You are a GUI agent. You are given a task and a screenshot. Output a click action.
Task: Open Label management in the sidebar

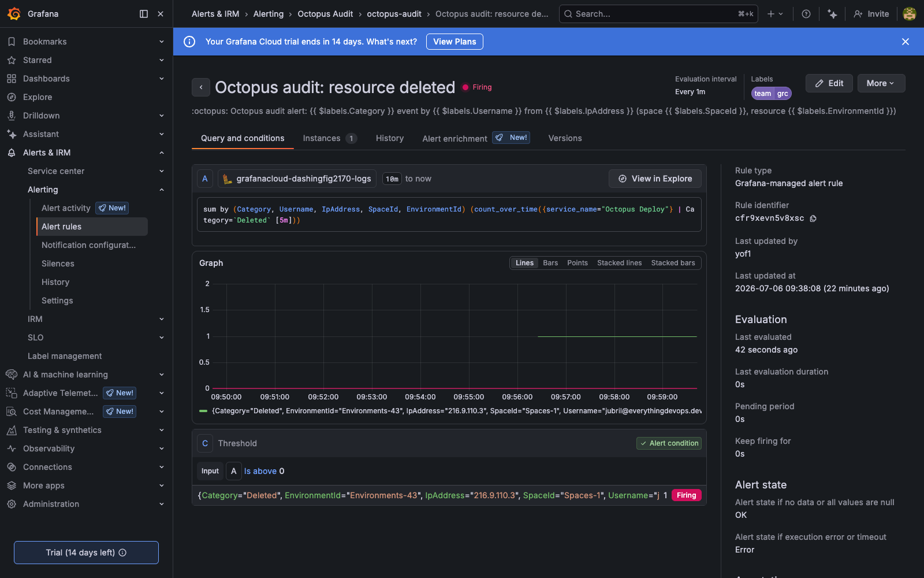point(65,356)
